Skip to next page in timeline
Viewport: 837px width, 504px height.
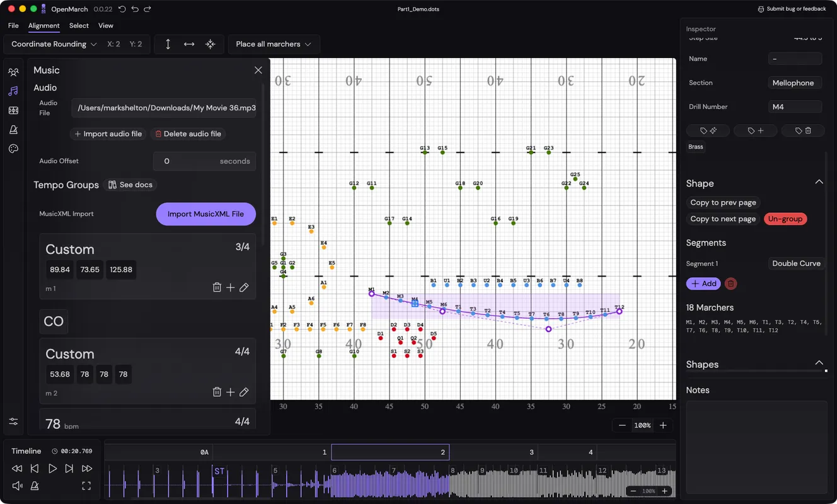click(69, 469)
